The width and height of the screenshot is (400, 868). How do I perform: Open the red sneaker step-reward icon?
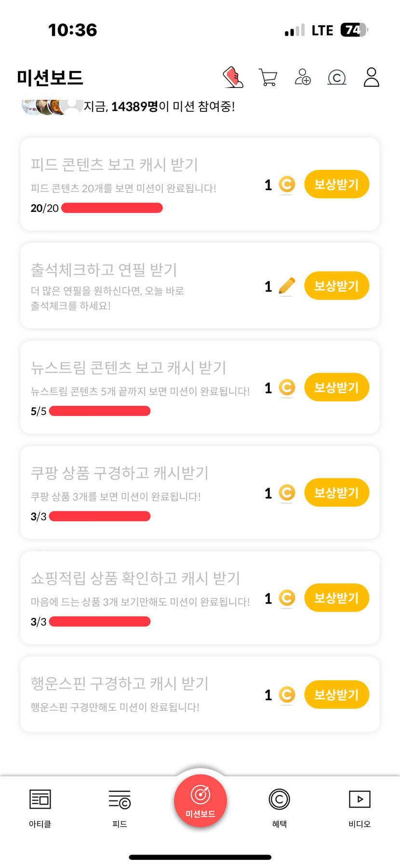233,77
